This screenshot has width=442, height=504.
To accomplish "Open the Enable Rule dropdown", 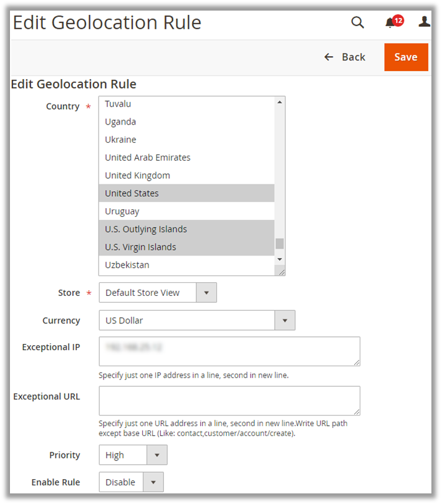I will coord(131,482).
